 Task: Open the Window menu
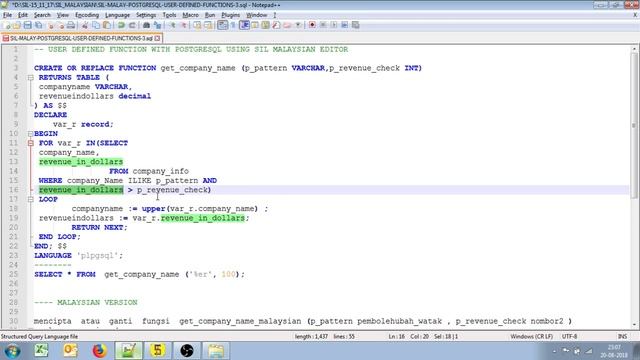pyautogui.click(x=256, y=15)
